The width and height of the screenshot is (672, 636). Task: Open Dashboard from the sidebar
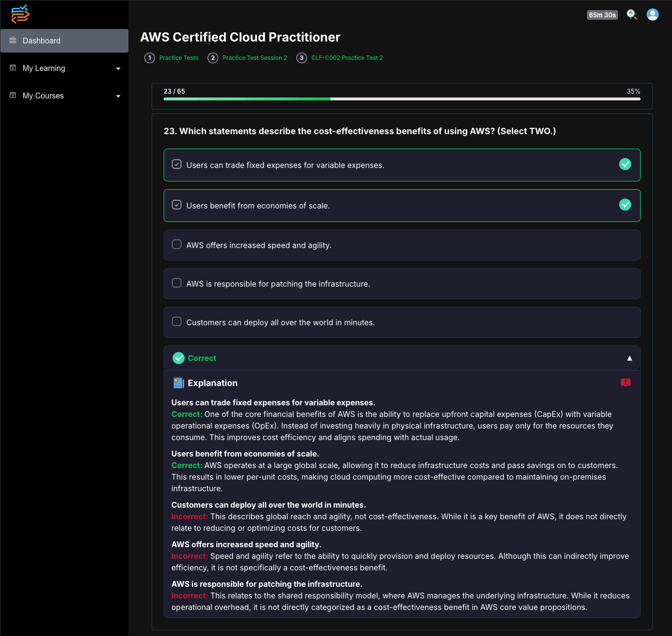[x=42, y=41]
